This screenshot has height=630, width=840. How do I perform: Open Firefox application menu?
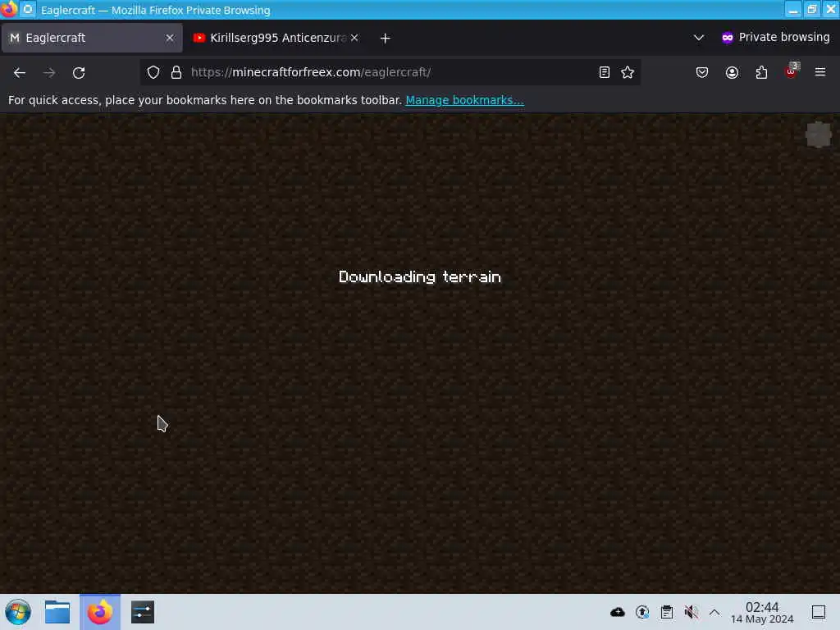pyautogui.click(x=820, y=72)
